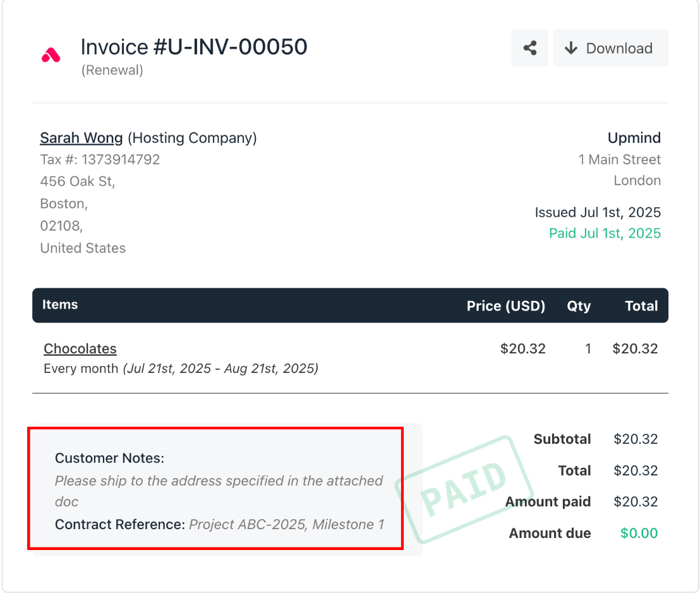Image resolution: width=700 pixels, height=593 pixels.
Task: Open the Chocolates item link
Action: tap(80, 348)
